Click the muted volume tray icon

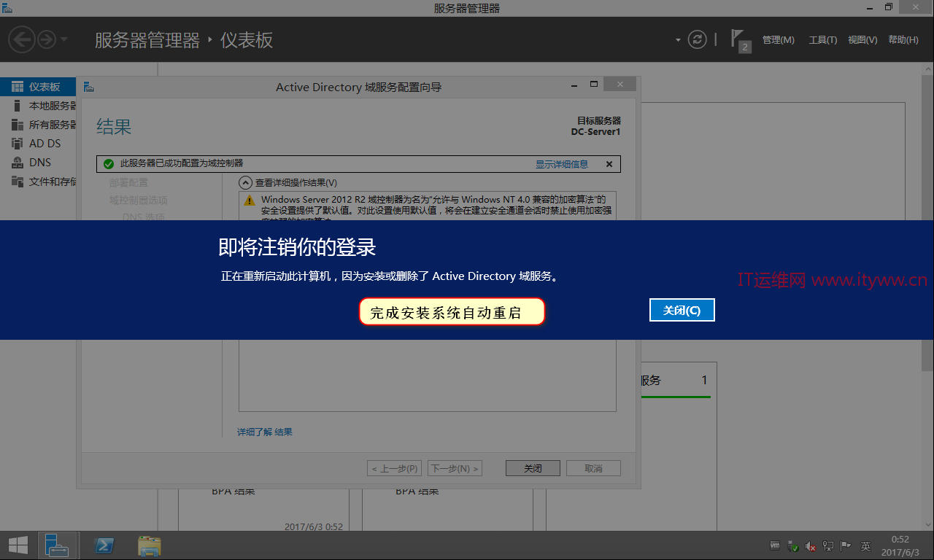coord(811,545)
